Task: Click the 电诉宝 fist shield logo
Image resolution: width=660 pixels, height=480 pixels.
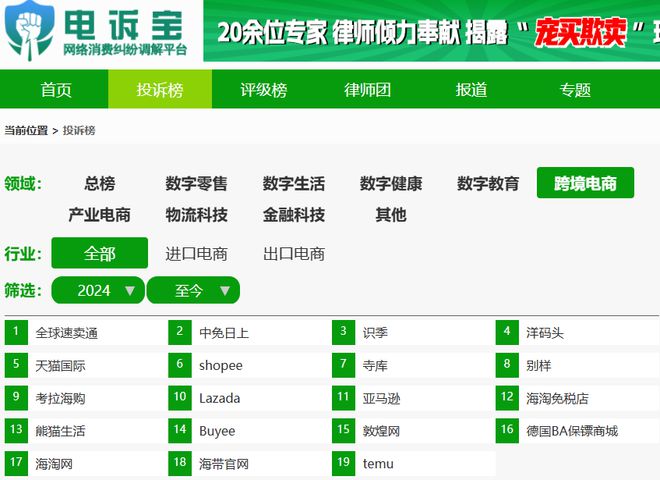Action: click(29, 30)
